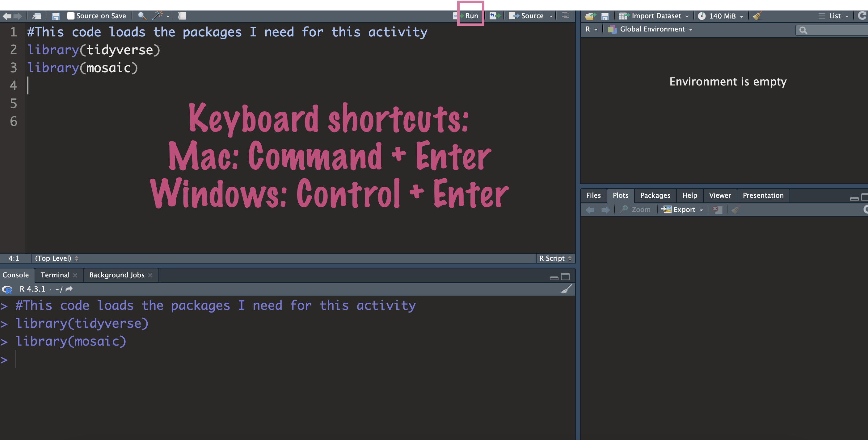The image size is (868, 440).
Task: Toggle the Source on Save checkbox
Action: [70, 16]
